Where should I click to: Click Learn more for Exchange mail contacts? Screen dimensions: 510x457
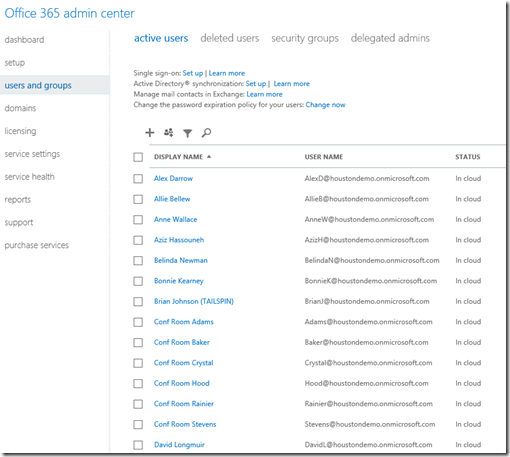tap(264, 94)
